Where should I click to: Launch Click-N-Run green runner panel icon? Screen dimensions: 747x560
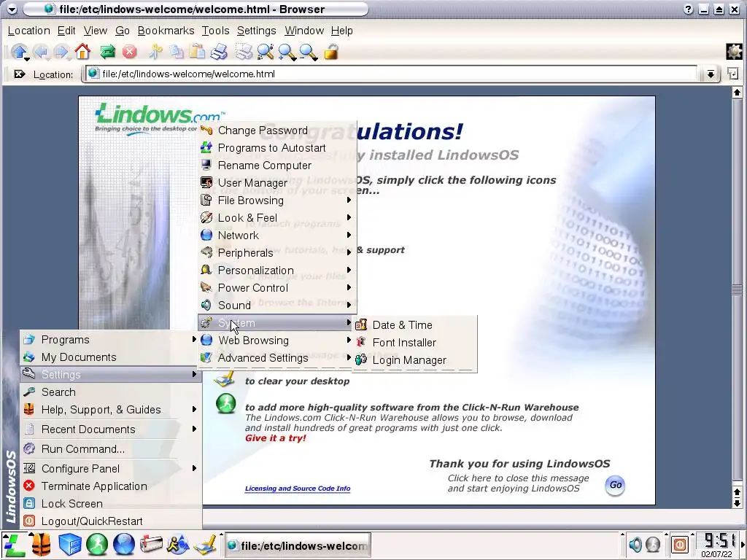click(97, 545)
